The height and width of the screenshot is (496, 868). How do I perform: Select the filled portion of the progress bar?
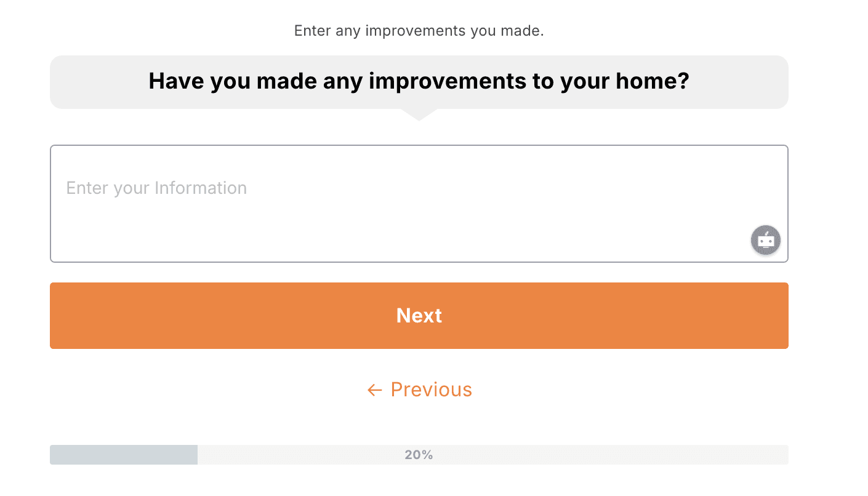(x=123, y=454)
